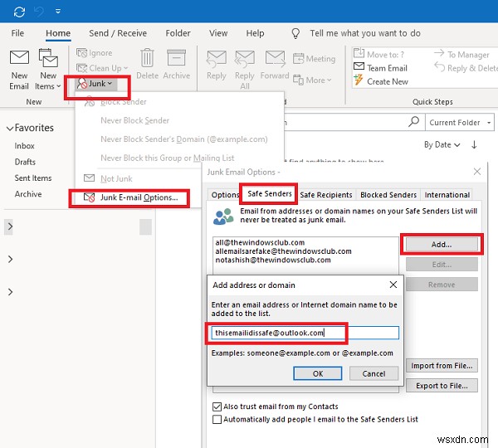The width and height of the screenshot is (498, 448).
Task: Click the Undo arrow in quick access toolbar
Action: (39, 12)
